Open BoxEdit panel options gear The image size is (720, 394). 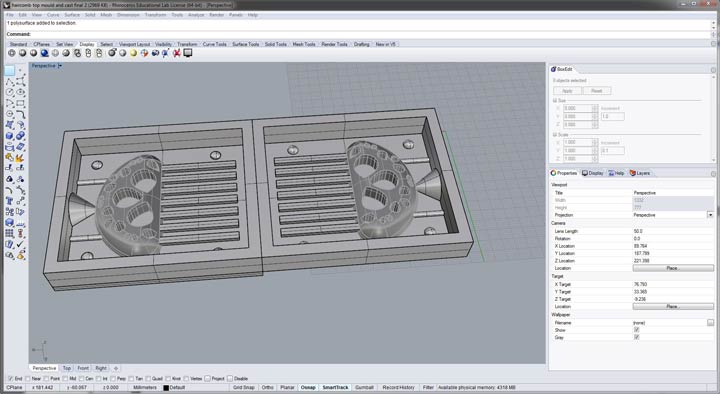pos(713,70)
